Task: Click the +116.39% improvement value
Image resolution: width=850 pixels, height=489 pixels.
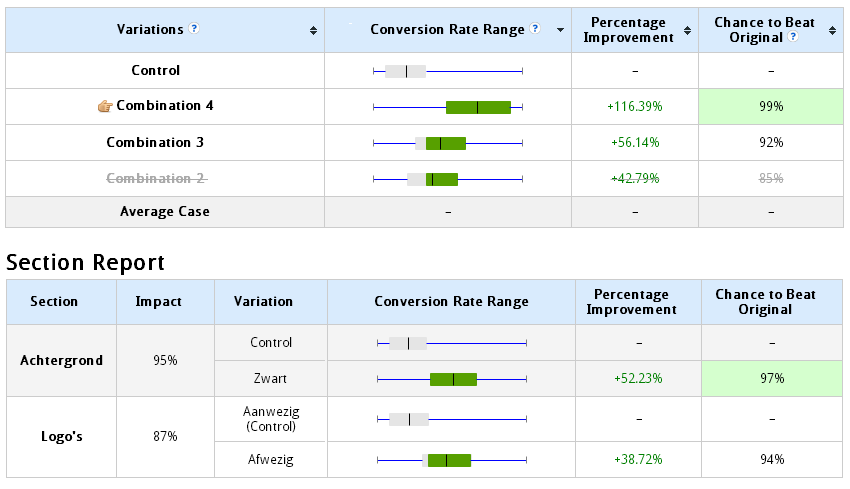Action: (635, 107)
